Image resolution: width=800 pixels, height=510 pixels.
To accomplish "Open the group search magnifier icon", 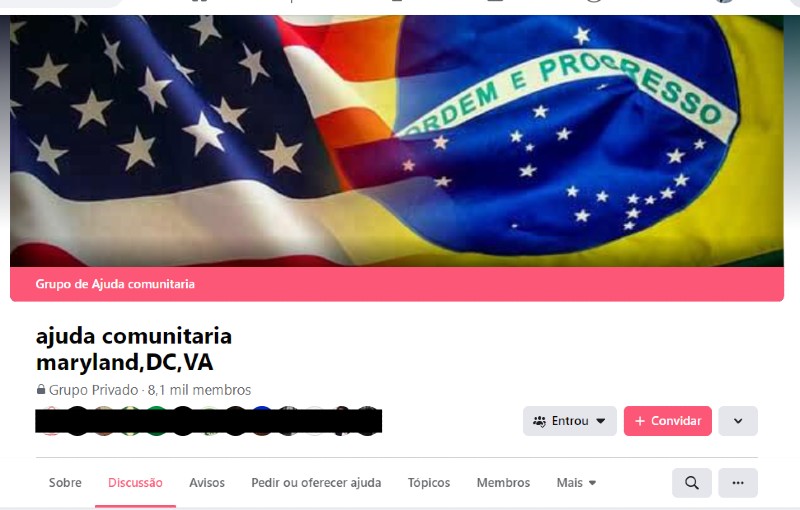I will tap(691, 482).
